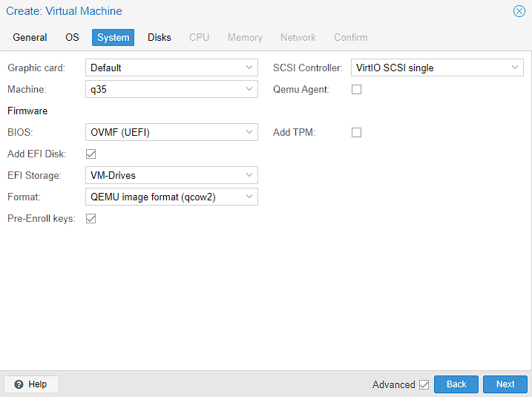Enable the Add TPM checkbox
Screen dimensions: 532x397
click(356, 133)
